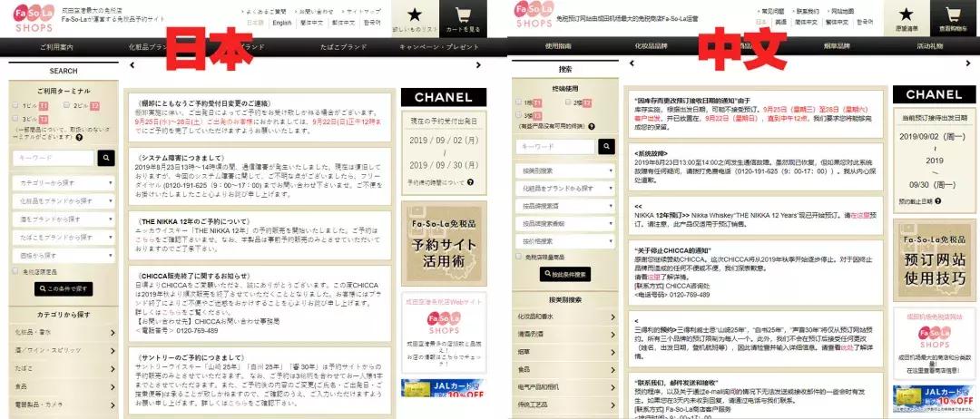The width and height of the screenshot is (980, 419).
Task: Expand たばこ category on Japanese page
Action: [64, 368]
